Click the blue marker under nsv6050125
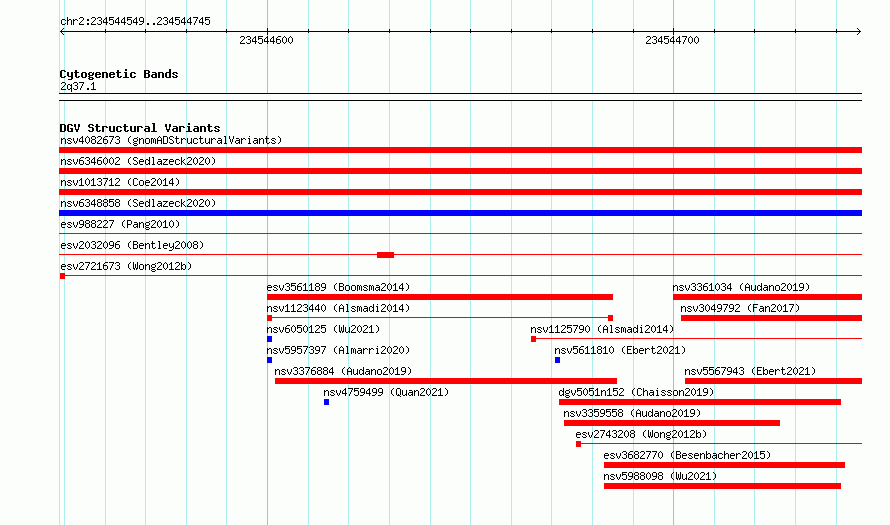This screenshot has width=890, height=525. tap(270, 339)
